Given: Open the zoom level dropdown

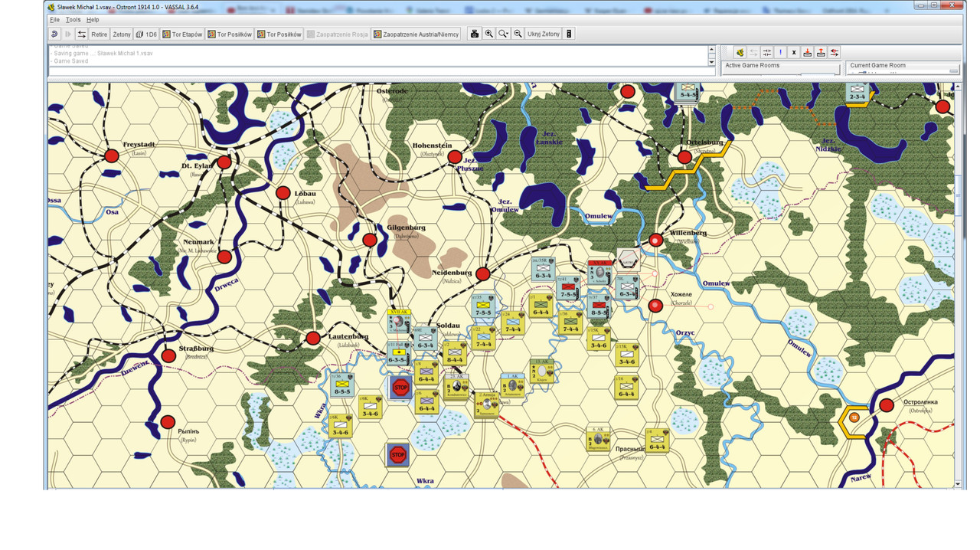Looking at the screenshot, I should point(504,34).
